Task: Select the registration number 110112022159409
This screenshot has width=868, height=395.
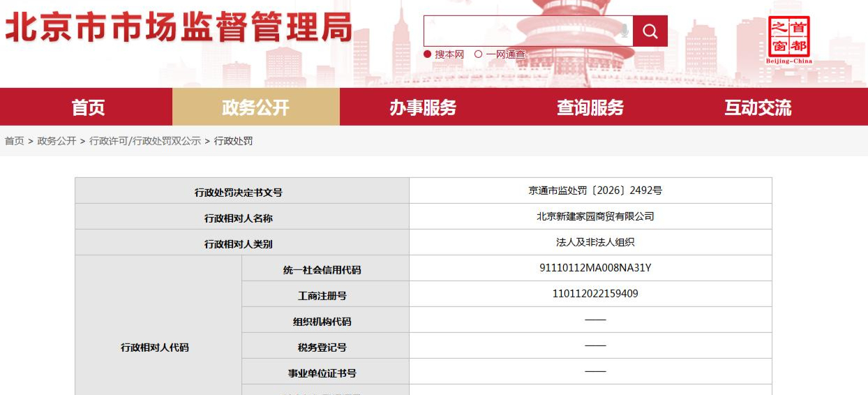Action: 595,294
